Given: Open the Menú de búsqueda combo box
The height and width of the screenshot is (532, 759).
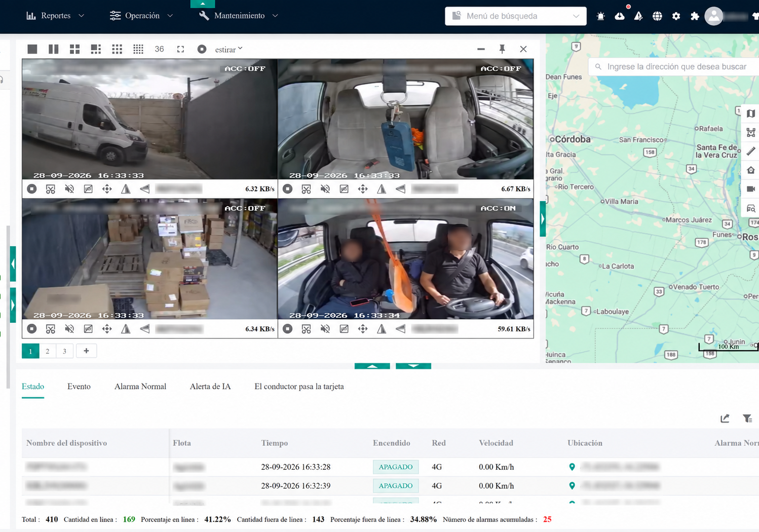Looking at the screenshot, I should pos(516,16).
